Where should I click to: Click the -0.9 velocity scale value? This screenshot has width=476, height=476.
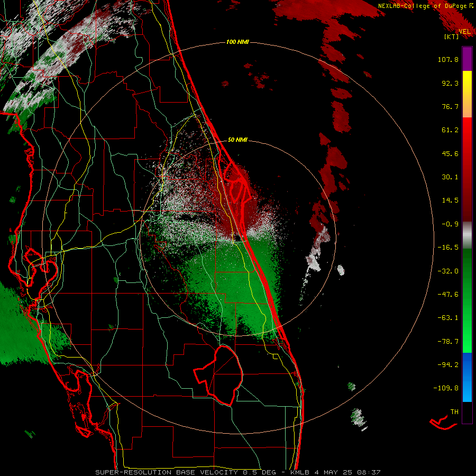(x=450, y=224)
